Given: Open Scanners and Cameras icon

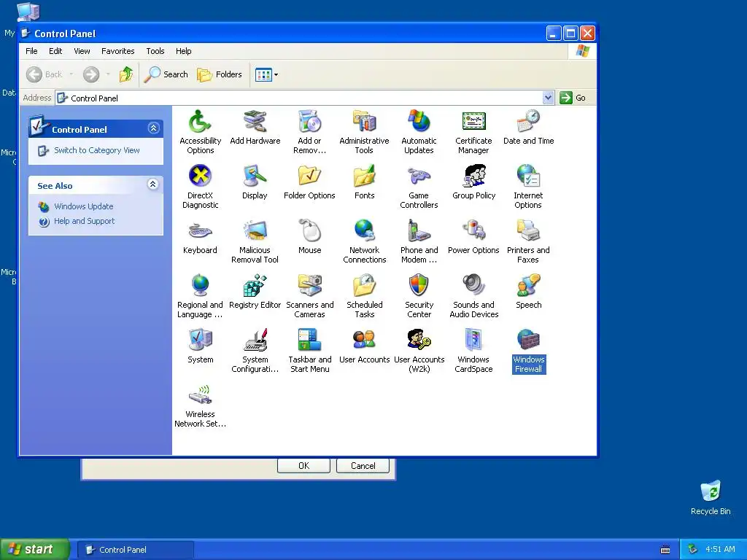Looking at the screenshot, I should pos(309,286).
